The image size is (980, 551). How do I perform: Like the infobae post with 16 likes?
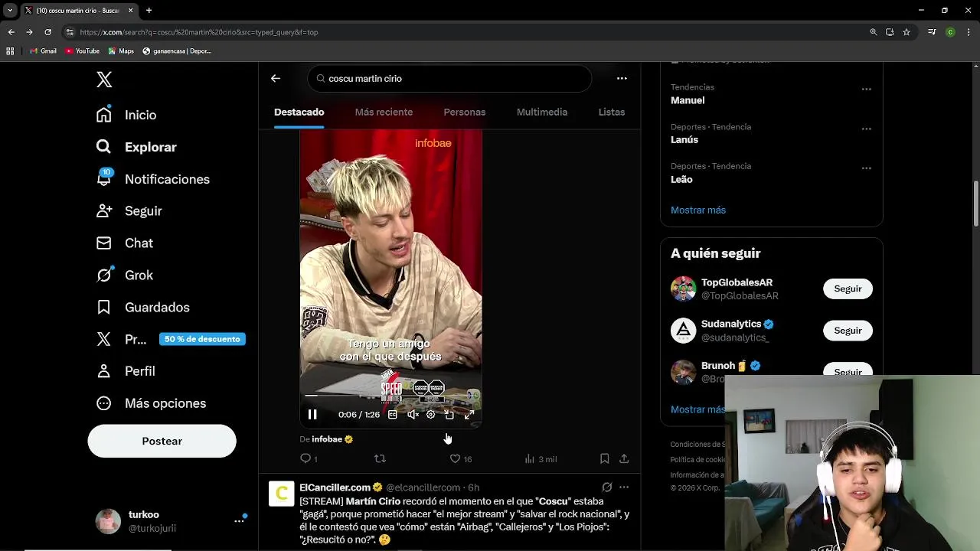(x=461, y=459)
